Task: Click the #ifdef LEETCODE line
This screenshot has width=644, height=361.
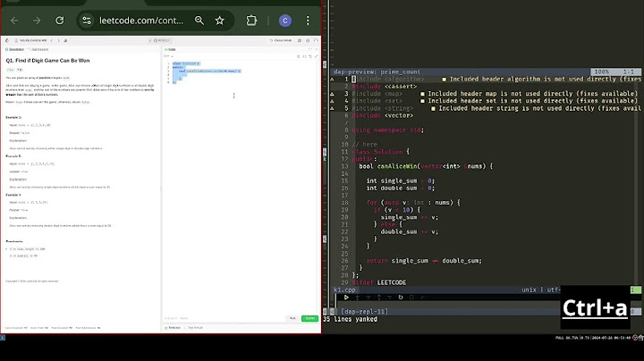Action: 379,282
